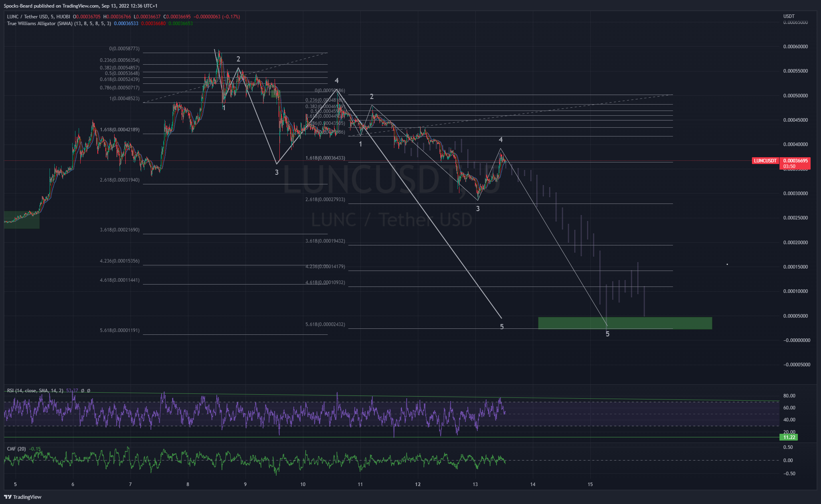Click the −0.50 CMF scale label
This screenshot has height=504, width=821.
[x=789, y=474]
